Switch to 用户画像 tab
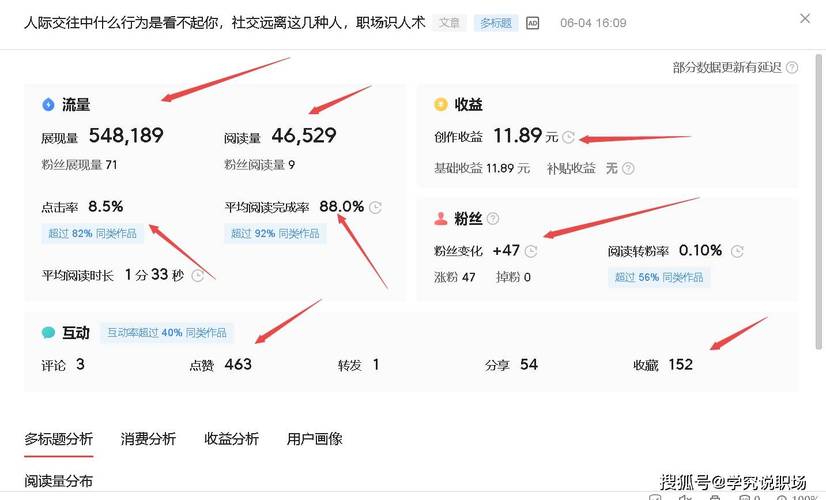This screenshot has height=500, width=826. [x=314, y=439]
